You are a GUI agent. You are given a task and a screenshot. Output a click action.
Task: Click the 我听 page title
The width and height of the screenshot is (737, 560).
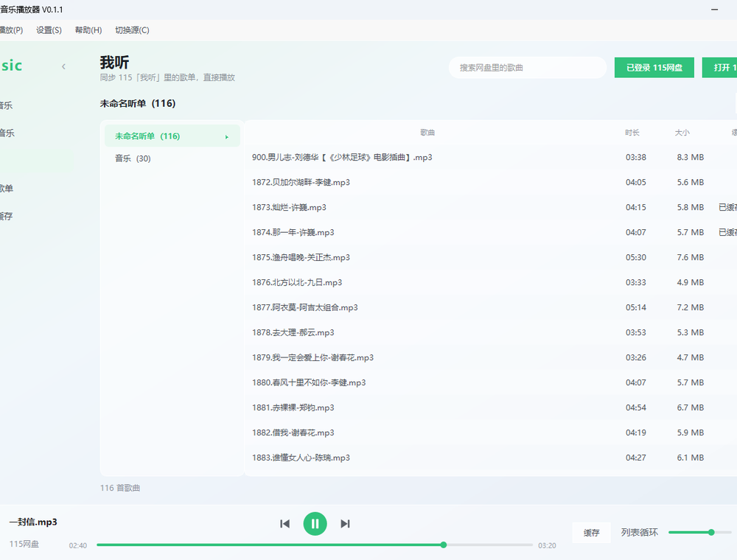click(x=114, y=62)
